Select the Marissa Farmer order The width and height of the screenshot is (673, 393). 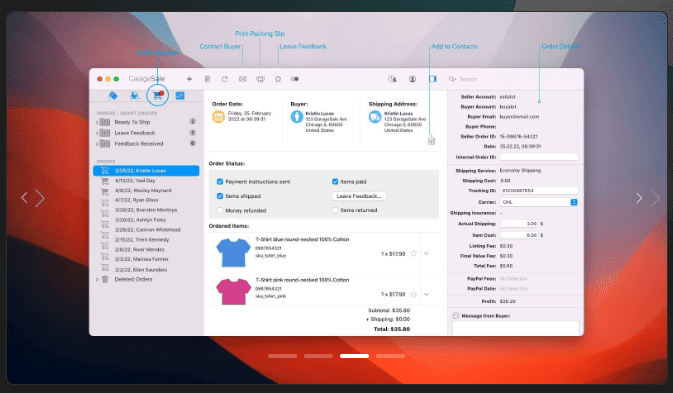click(x=146, y=260)
